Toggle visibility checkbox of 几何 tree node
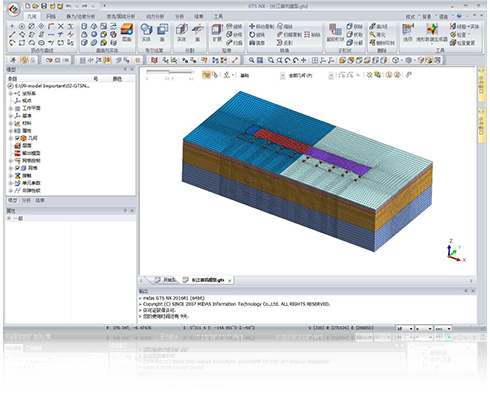 click(17, 138)
